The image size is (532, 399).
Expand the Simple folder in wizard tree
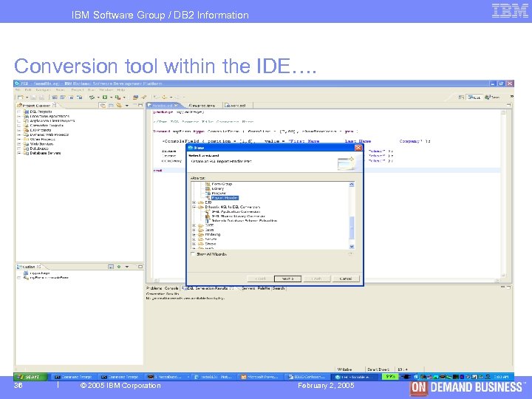(x=194, y=244)
